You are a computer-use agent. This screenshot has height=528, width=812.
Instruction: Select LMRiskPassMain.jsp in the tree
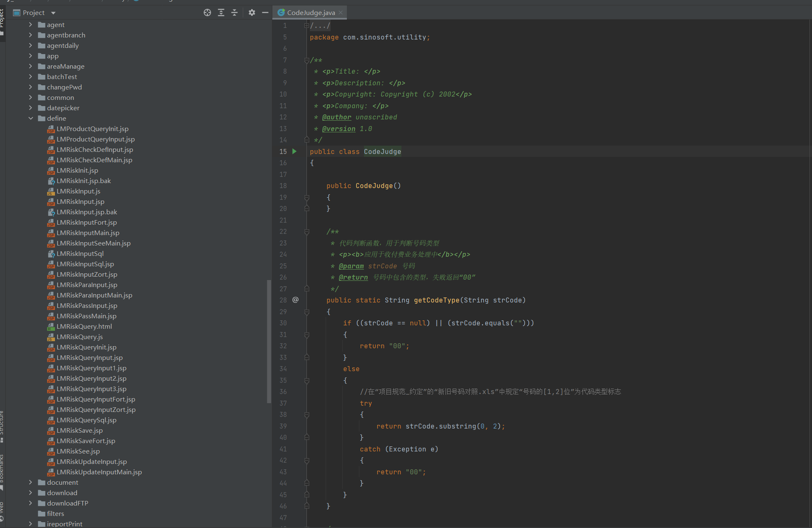(87, 316)
